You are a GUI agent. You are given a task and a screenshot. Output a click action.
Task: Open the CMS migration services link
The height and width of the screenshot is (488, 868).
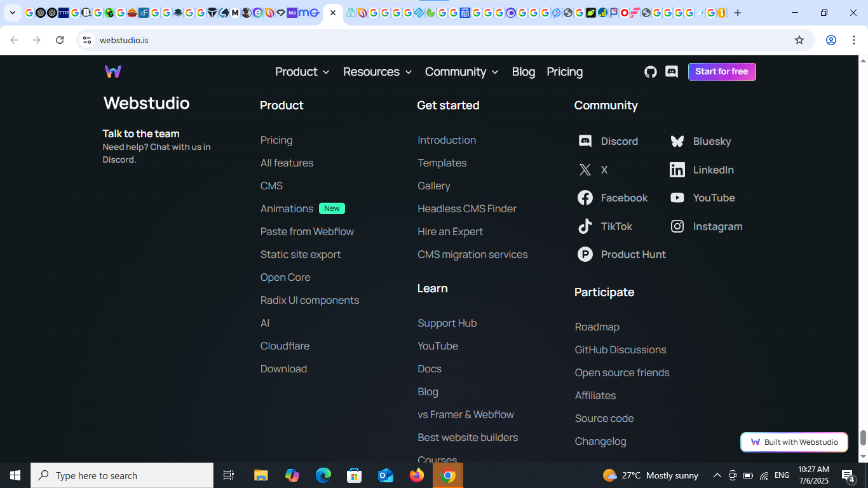[472, 254]
